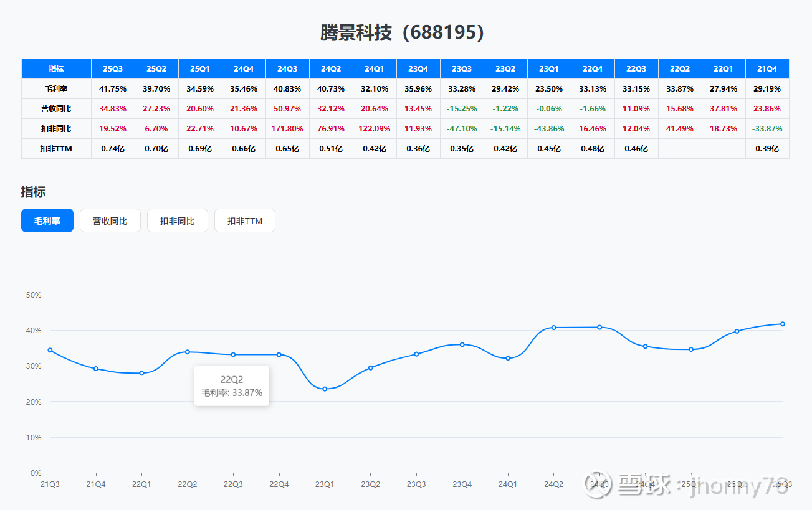Click the 50% label on chart y-axis
Screen dimensions: 812x510
tap(33, 295)
